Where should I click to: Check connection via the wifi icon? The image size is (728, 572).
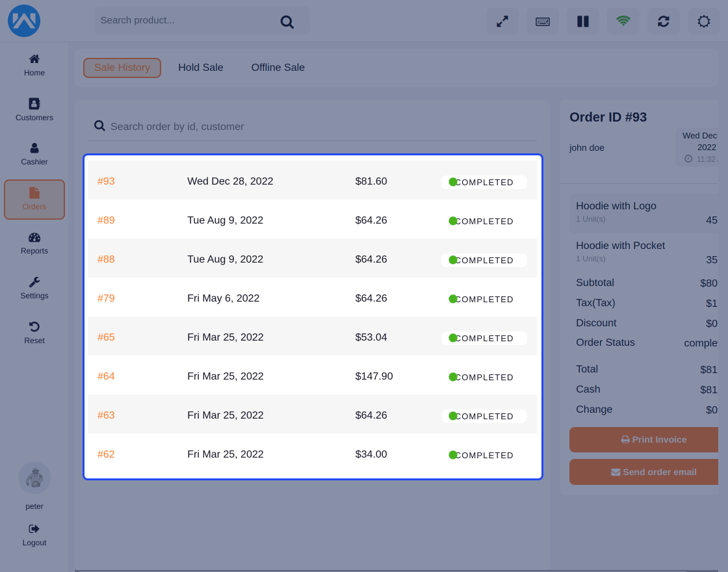click(x=623, y=21)
